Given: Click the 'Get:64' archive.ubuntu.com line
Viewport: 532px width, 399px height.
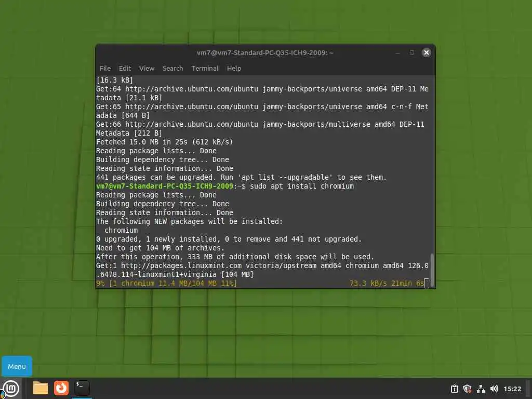Looking at the screenshot, I should pos(262,94).
